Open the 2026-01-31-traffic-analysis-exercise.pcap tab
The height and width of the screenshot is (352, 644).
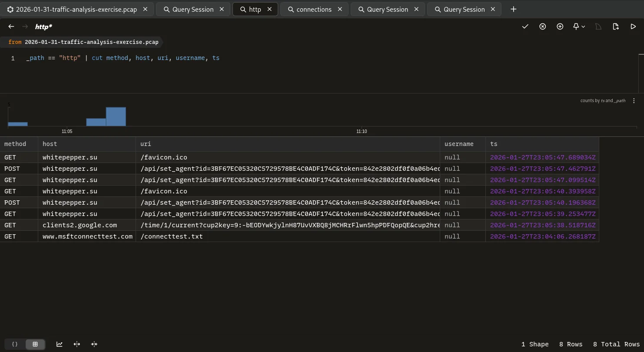point(76,9)
